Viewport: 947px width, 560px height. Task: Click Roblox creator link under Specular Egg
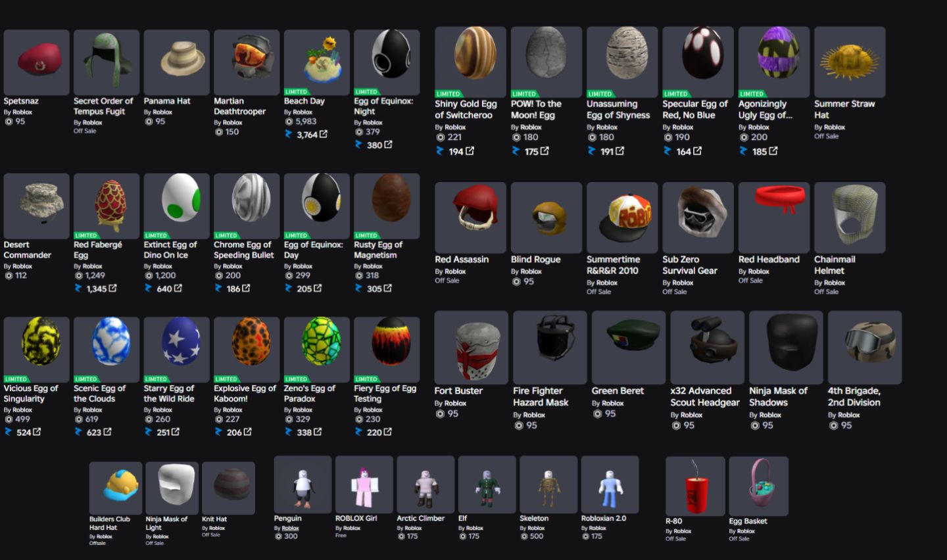(x=683, y=128)
